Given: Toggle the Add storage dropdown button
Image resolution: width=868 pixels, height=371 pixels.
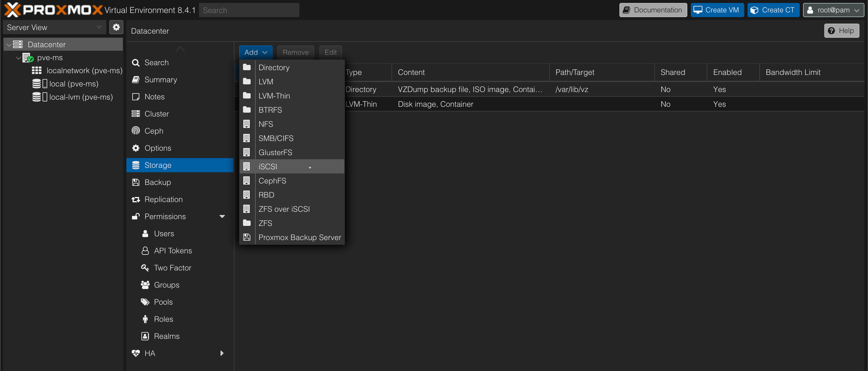Looking at the screenshot, I should (255, 52).
